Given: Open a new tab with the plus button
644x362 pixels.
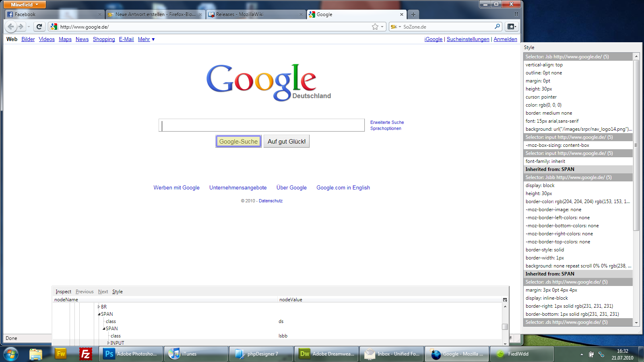Looking at the screenshot, I should tap(413, 14).
